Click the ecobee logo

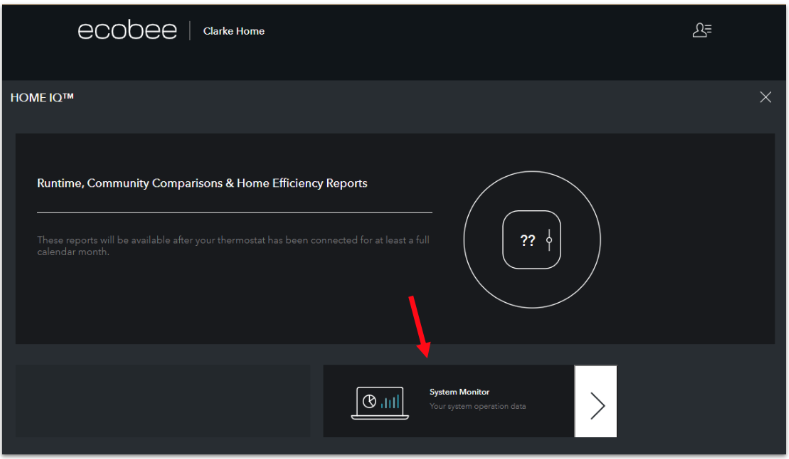pos(127,31)
